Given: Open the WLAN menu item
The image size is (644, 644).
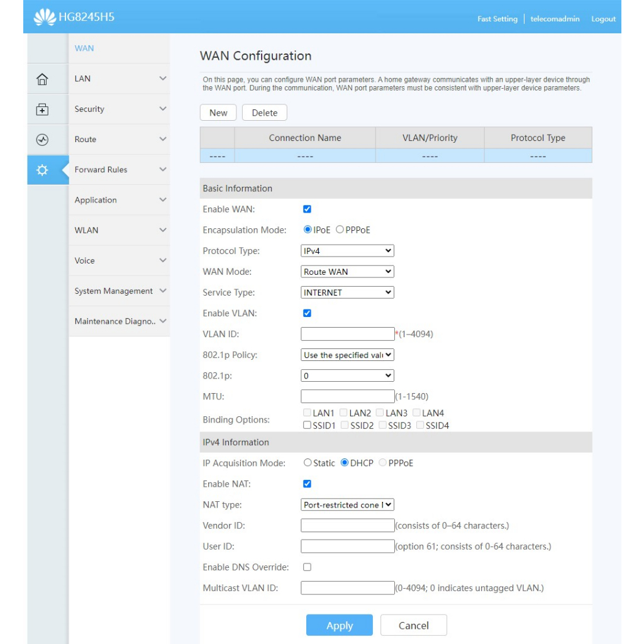Looking at the screenshot, I should coord(119,230).
